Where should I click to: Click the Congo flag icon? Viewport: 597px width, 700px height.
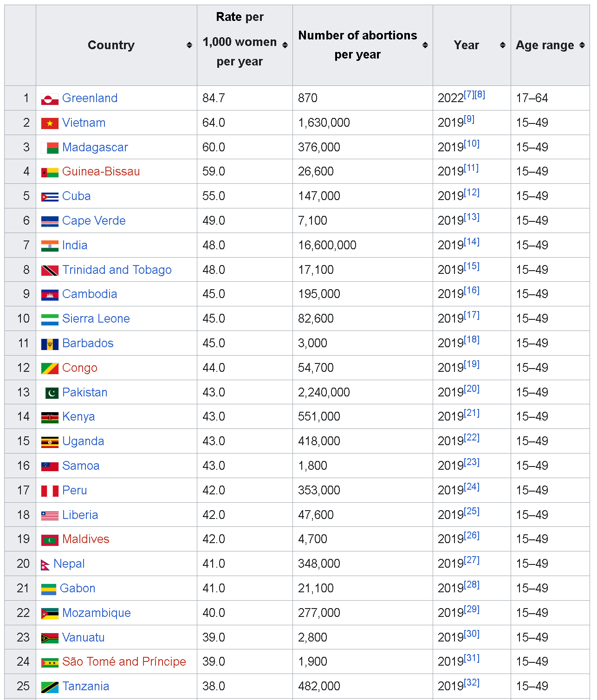(x=50, y=369)
